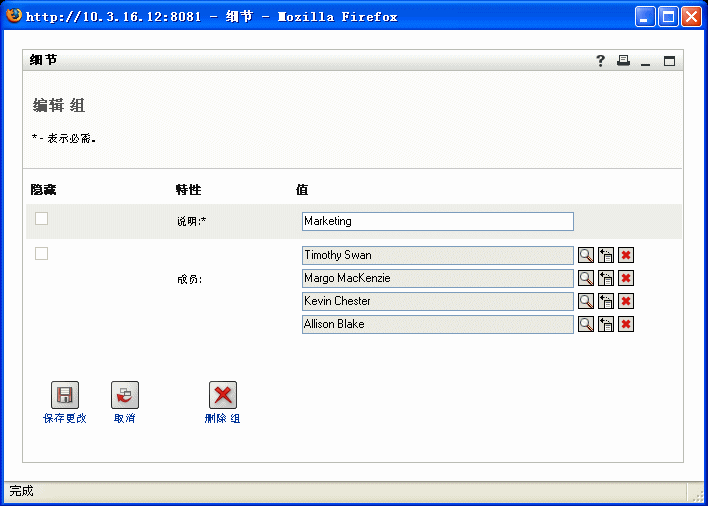
Task: Click the 特性 column header
Action: point(188,190)
